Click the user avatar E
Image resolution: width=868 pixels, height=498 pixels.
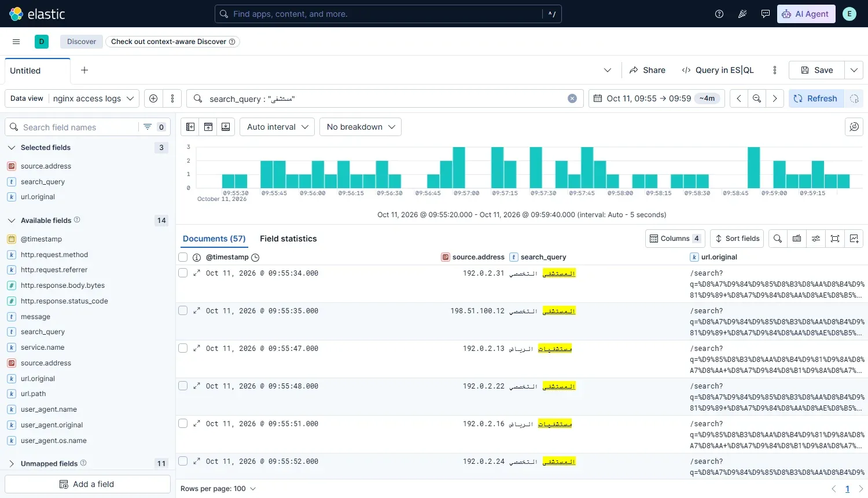coord(849,14)
